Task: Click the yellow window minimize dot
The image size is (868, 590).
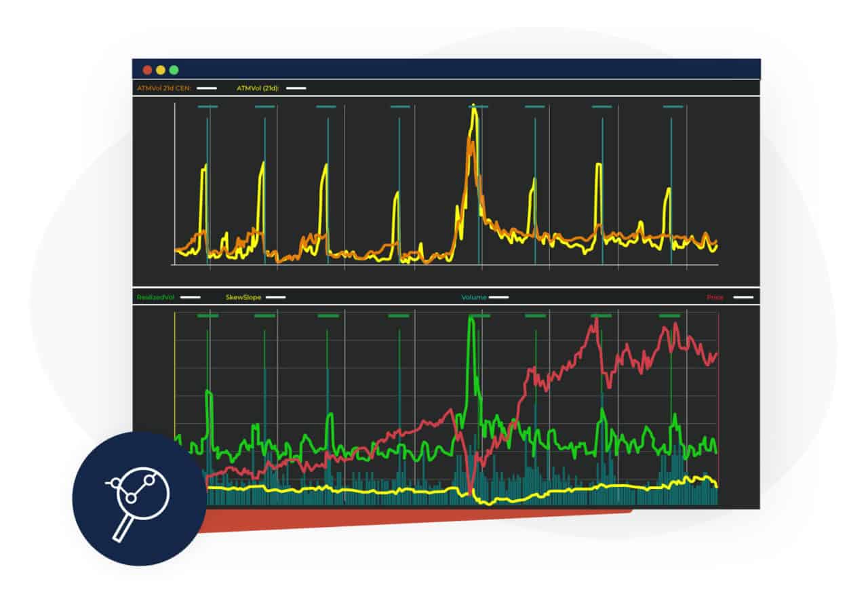Action: click(x=161, y=70)
